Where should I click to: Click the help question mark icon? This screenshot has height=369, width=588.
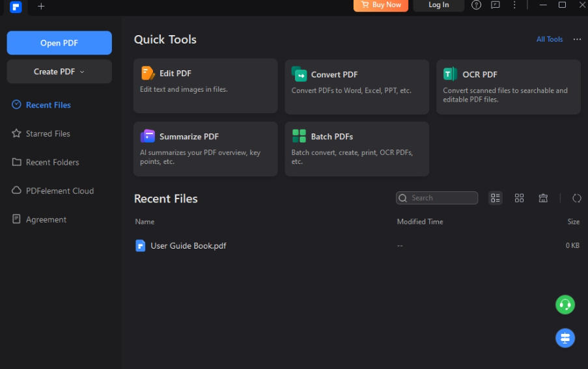(476, 5)
